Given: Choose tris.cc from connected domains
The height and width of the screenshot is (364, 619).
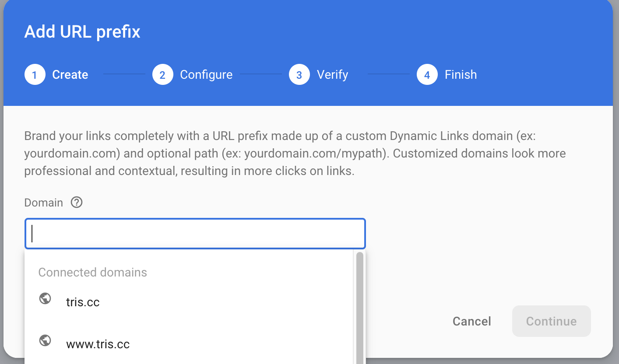Looking at the screenshot, I should coord(83,301).
